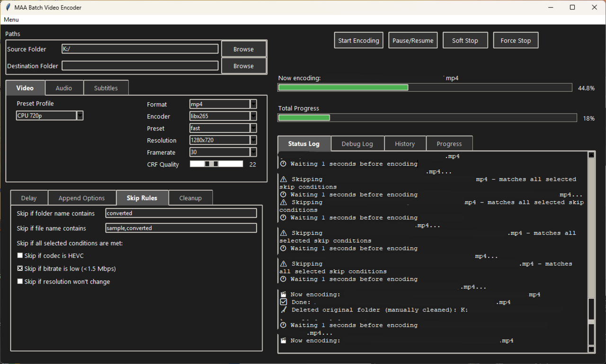Click checkmark icon next to Done entry
This screenshot has width=606, height=364.
(x=284, y=302)
